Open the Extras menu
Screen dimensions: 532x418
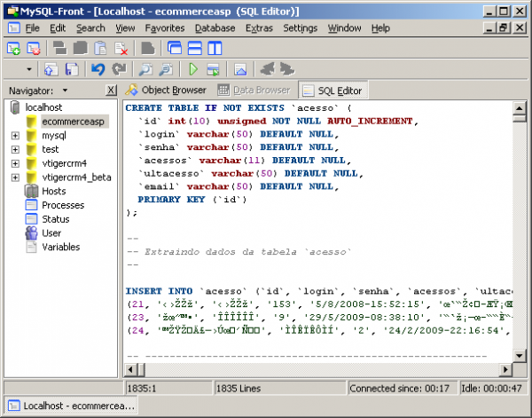[259, 28]
